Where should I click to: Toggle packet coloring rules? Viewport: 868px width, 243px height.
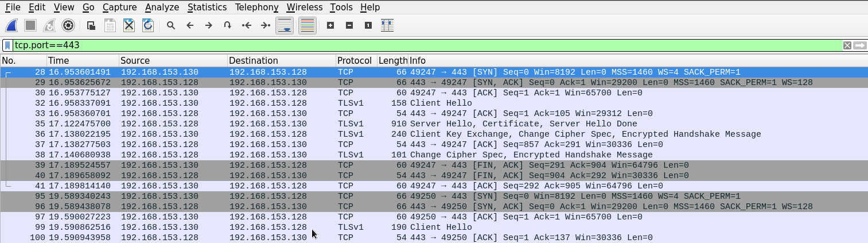tap(308, 25)
